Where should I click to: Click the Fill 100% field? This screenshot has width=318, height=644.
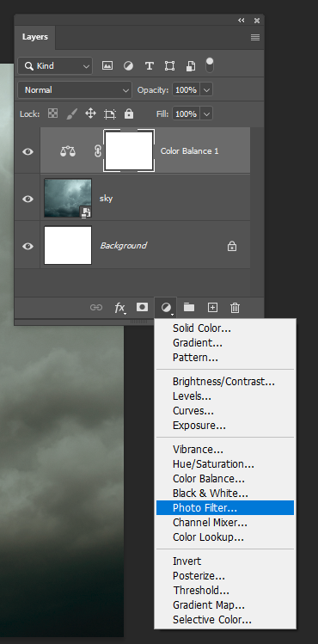pyautogui.click(x=187, y=113)
